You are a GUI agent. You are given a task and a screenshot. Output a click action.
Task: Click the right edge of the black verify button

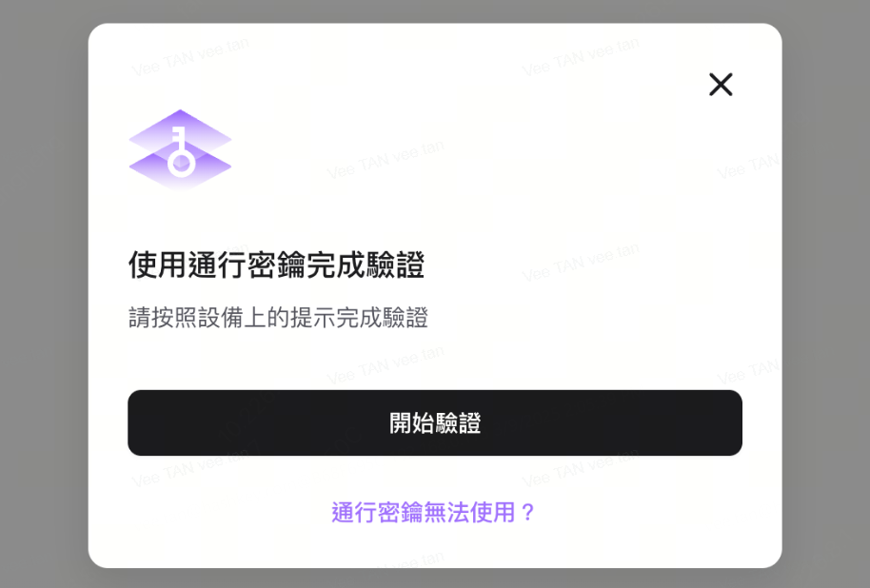(x=732, y=422)
